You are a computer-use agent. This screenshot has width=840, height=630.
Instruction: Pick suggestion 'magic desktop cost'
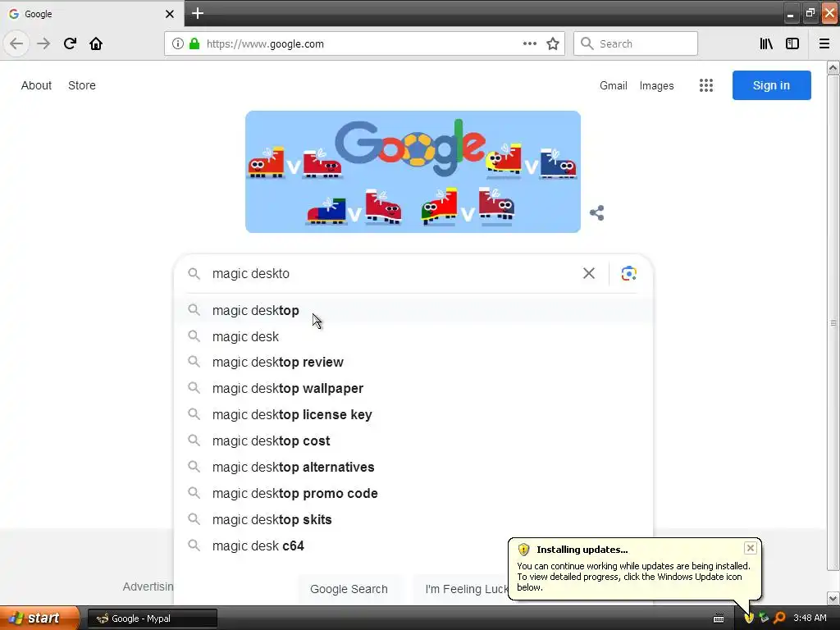click(x=413, y=441)
